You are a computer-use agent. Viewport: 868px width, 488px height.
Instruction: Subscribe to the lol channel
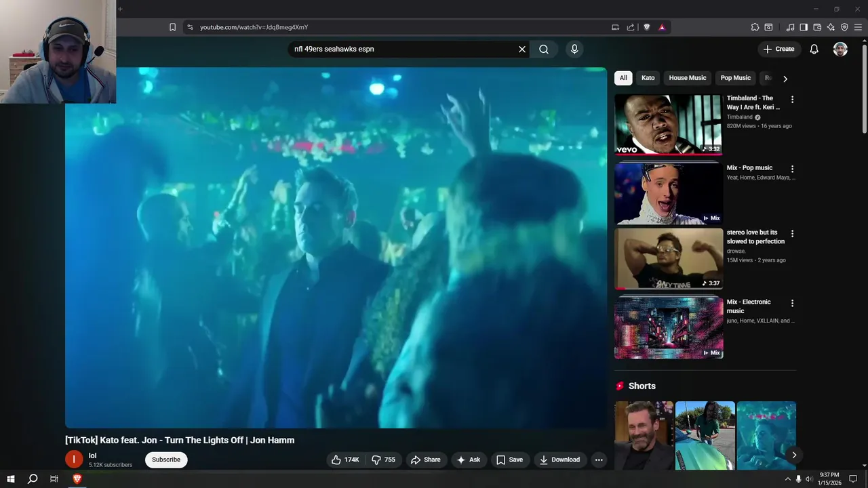pyautogui.click(x=166, y=460)
